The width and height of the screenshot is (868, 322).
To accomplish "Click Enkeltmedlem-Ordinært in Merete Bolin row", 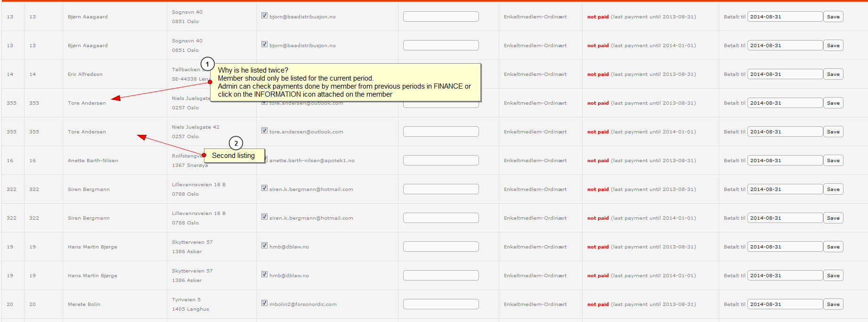I will (x=535, y=304).
